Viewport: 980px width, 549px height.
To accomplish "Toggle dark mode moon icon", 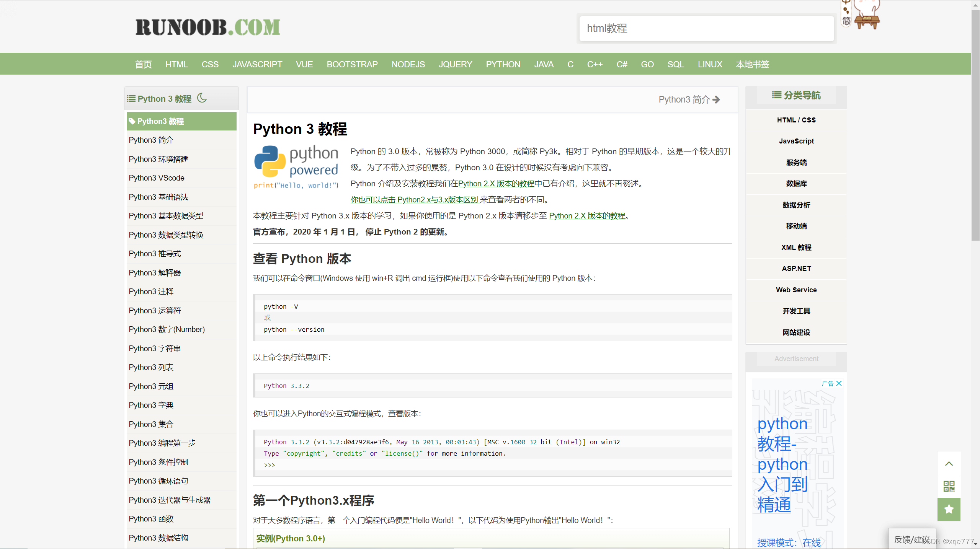I will [x=202, y=98].
